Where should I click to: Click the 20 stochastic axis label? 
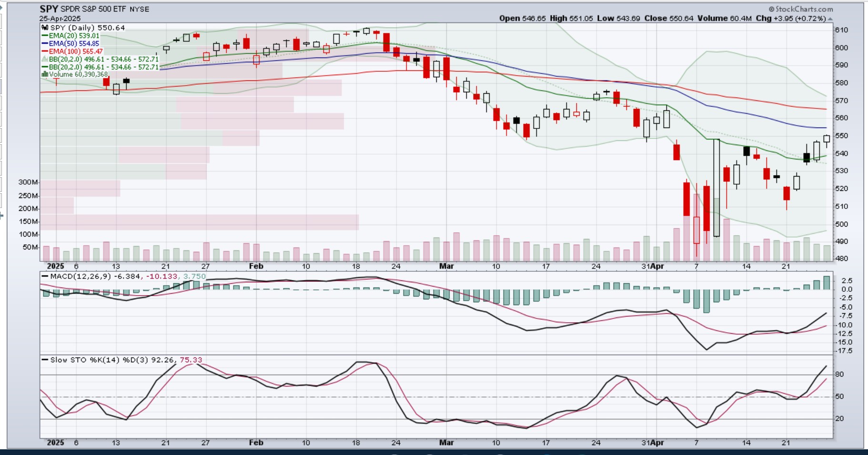tap(839, 419)
